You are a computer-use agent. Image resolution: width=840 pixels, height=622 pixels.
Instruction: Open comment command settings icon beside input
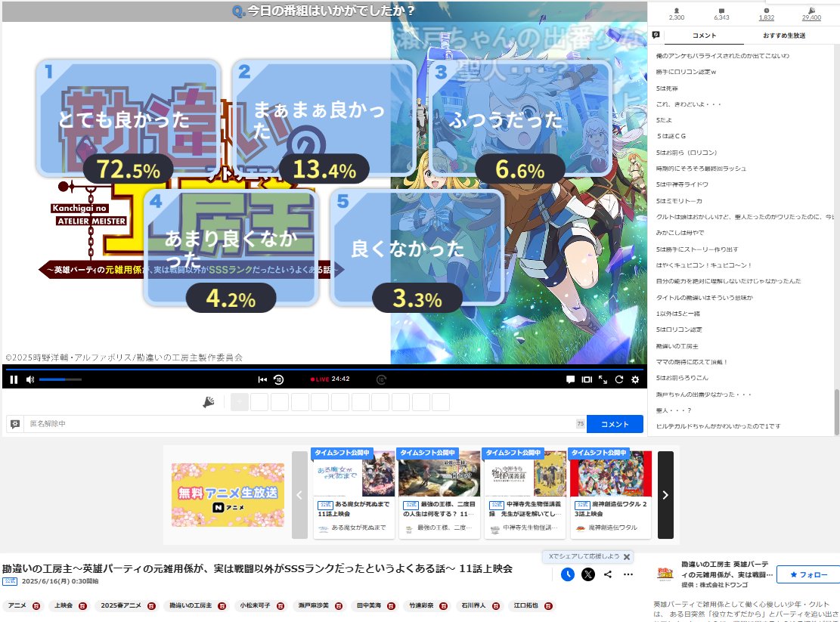(x=15, y=424)
